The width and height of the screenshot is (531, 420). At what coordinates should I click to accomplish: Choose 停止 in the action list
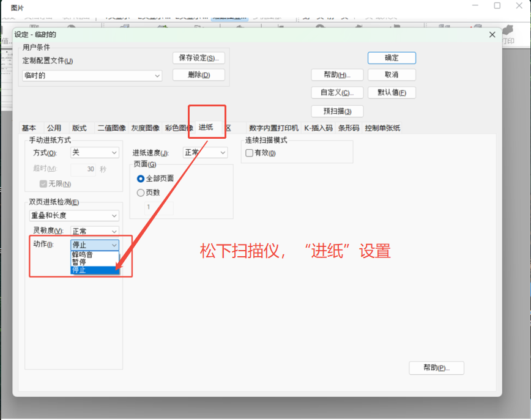(94, 270)
